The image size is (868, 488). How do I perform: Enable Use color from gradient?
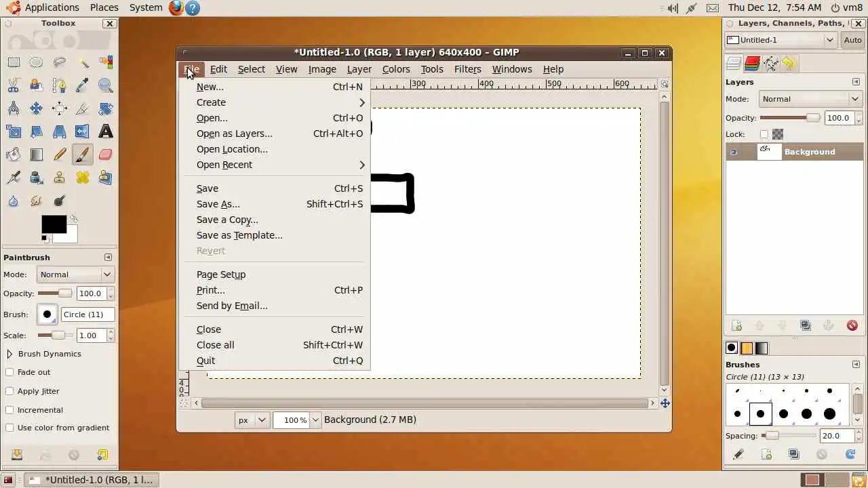[9, 428]
